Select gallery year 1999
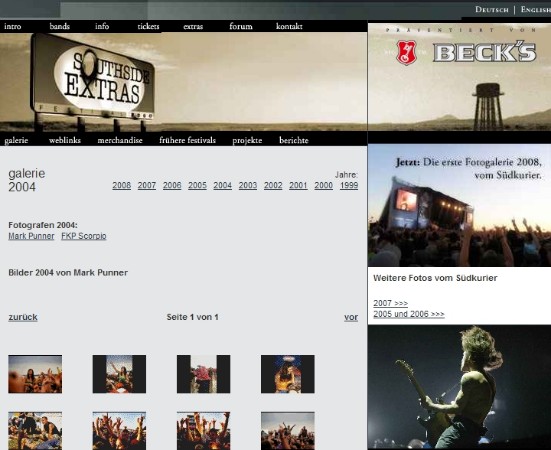This screenshot has width=551, height=450. [x=349, y=185]
